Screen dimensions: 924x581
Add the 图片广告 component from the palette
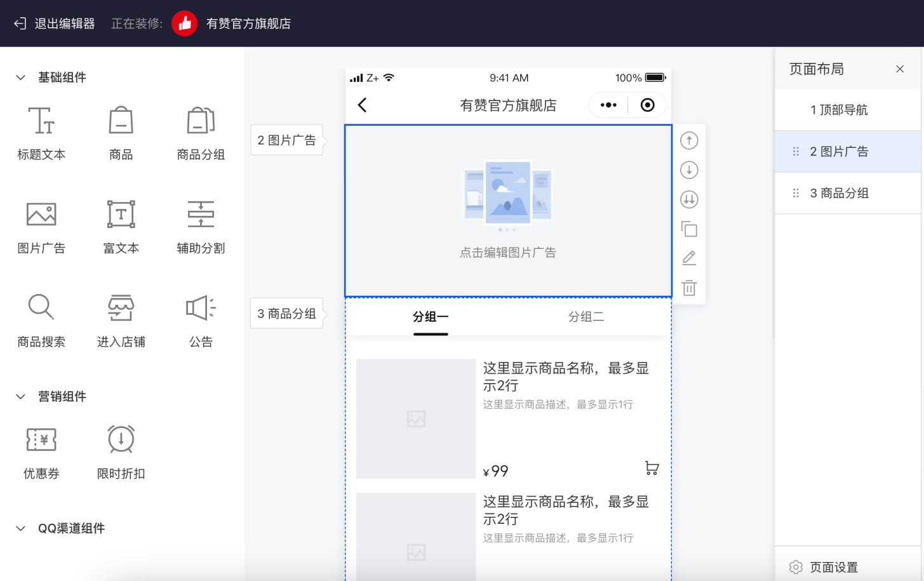tap(41, 227)
